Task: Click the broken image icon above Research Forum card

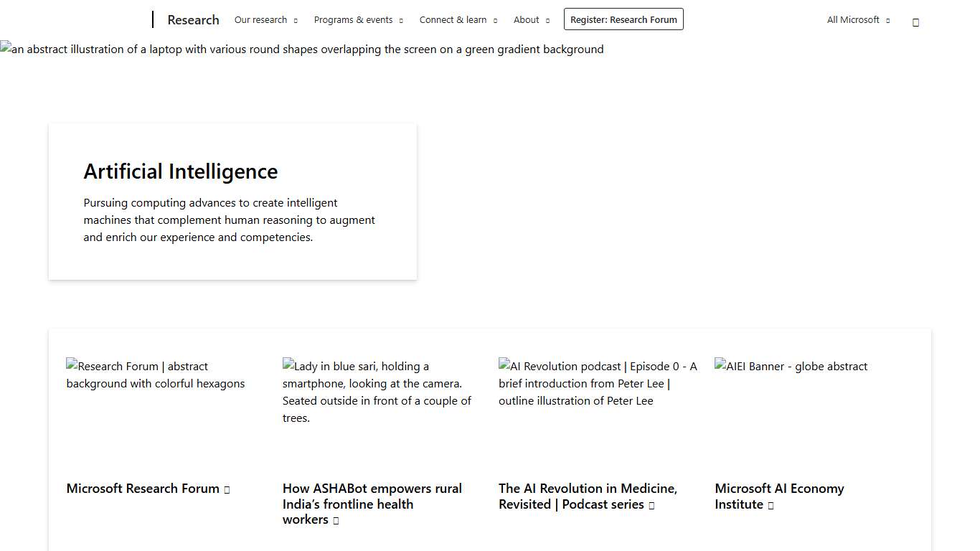Action: [x=72, y=366]
